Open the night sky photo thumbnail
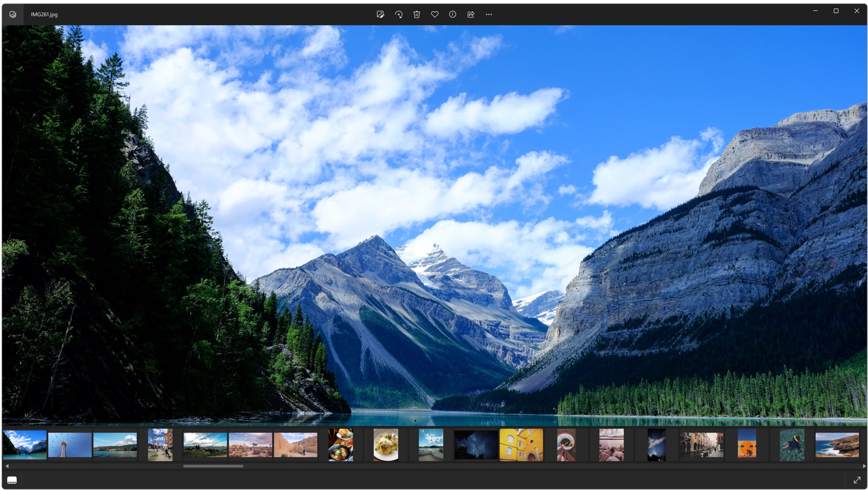Screen dimensions: 868x490 point(476,444)
